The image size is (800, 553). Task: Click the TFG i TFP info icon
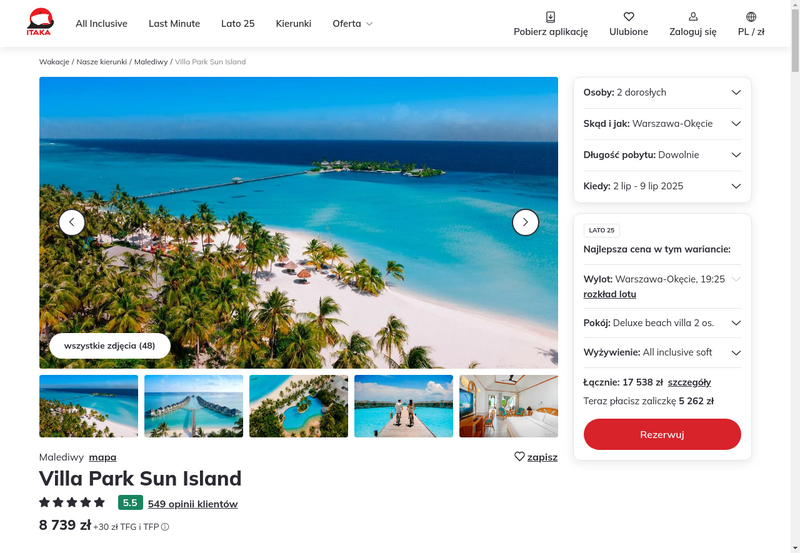[165, 527]
